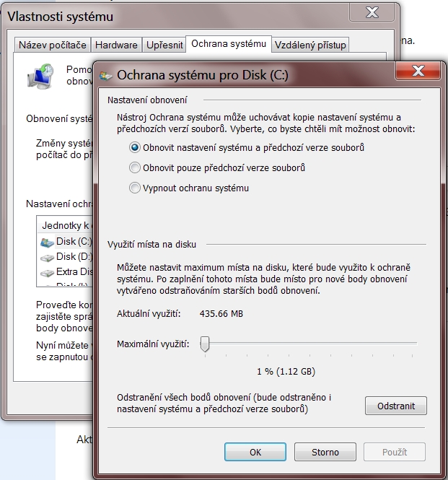Select Vypnout ochranu systému option
This screenshot has height=480, width=448.
tap(135, 188)
